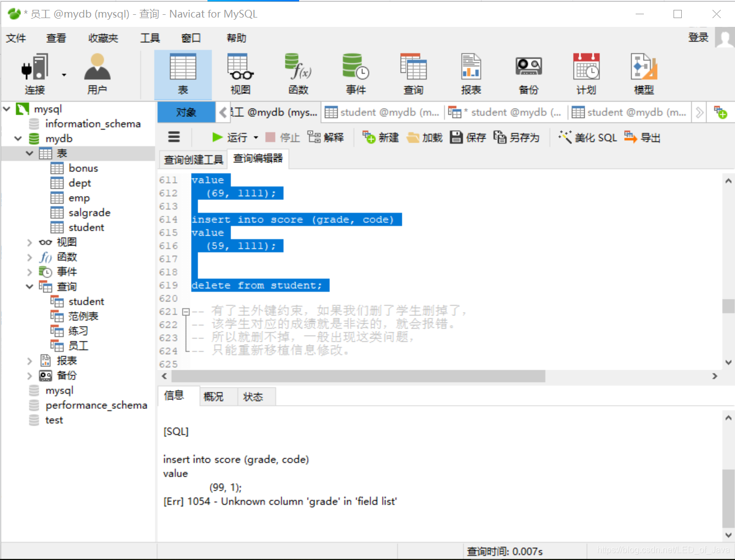Select performance_schema database
This screenshot has width=735, height=560.
point(96,405)
